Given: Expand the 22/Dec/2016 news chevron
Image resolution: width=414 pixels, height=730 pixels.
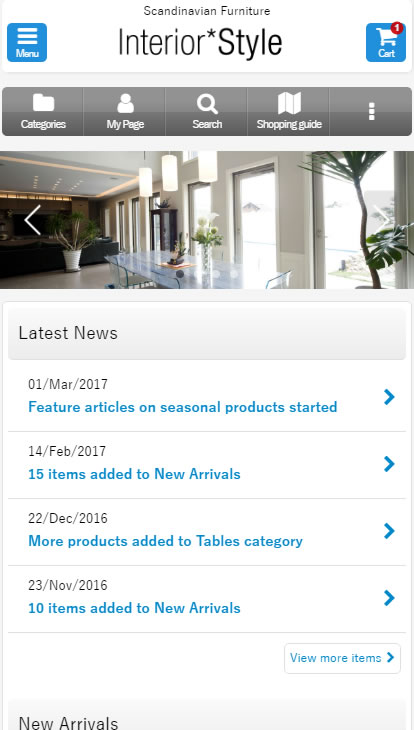Looking at the screenshot, I should click(389, 531).
